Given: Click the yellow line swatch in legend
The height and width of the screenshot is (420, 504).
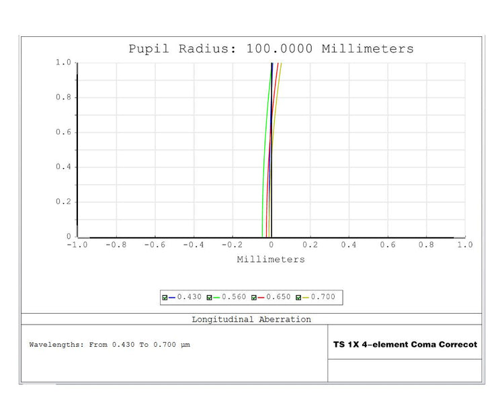Looking at the screenshot, I should (x=305, y=297).
